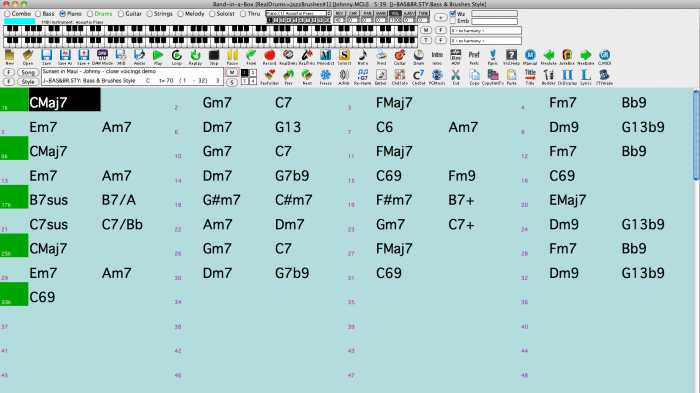
Task: Click the Song button
Action: click(x=28, y=72)
